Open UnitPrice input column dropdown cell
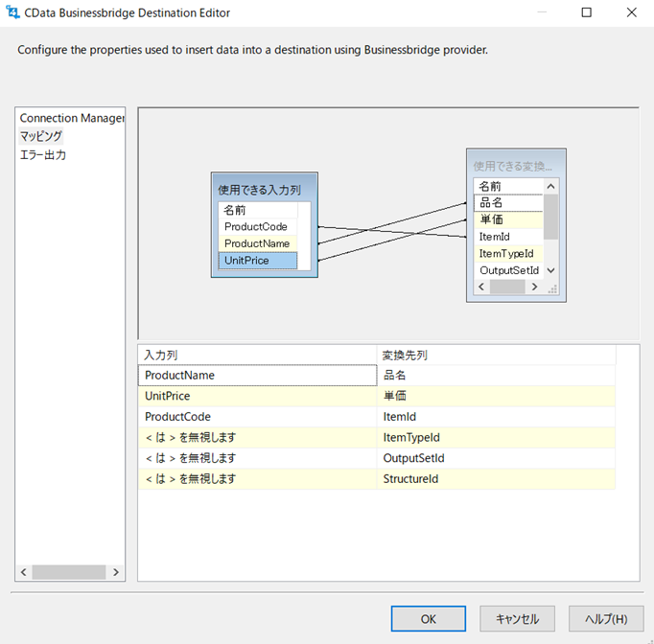The width and height of the screenshot is (654, 644). point(257,396)
